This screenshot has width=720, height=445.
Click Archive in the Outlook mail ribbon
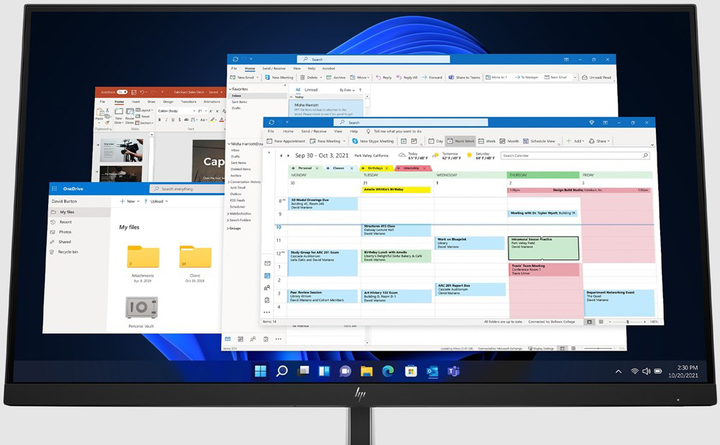click(336, 78)
